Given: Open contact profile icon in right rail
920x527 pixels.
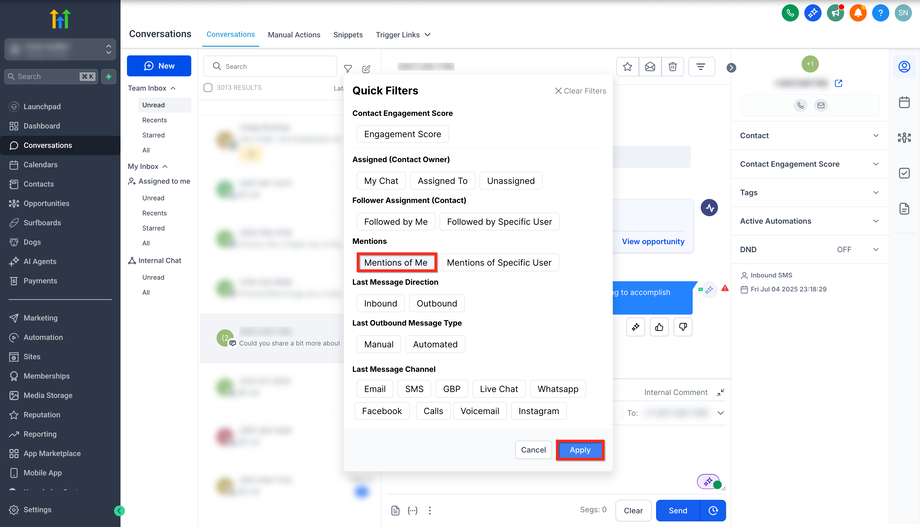Looking at the screenshot, I should (x=904, y=67).
